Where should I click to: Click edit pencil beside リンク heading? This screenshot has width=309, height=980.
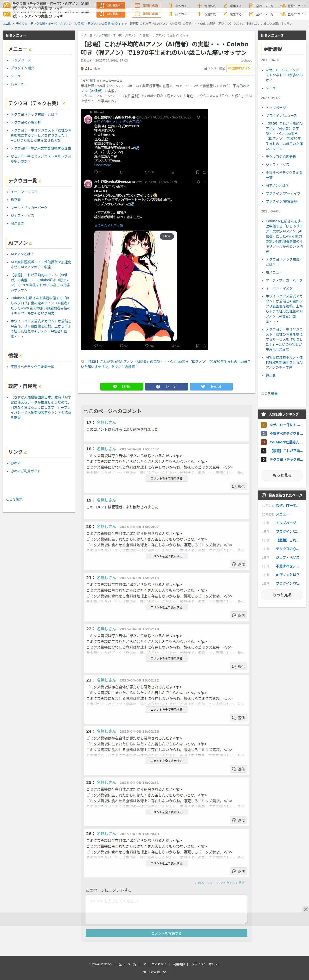(26, 452)
